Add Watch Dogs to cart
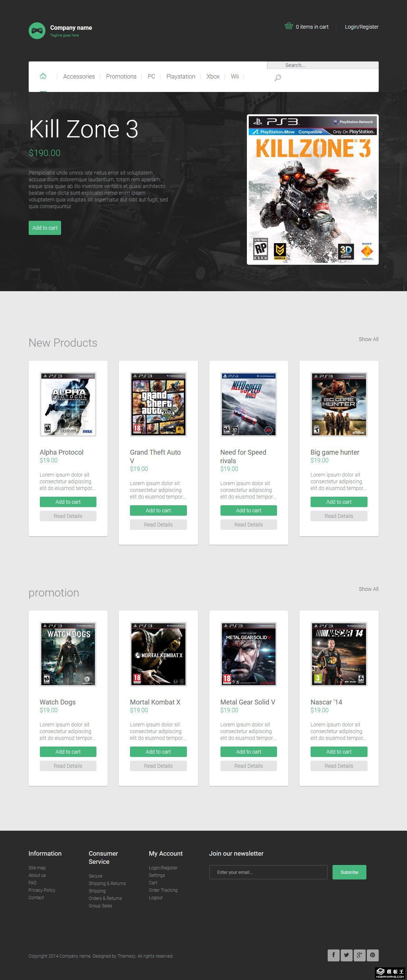The height and width of the screenshot is (980, 407). tap(68, 752)
